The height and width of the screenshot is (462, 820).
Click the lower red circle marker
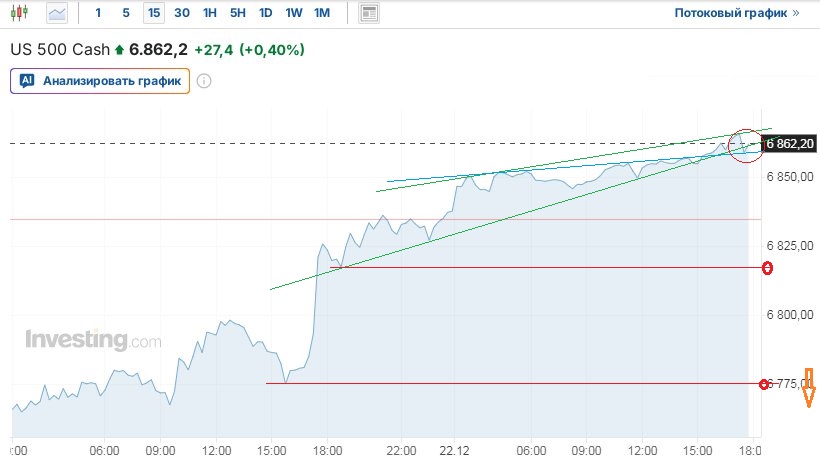tap(765, 384)
